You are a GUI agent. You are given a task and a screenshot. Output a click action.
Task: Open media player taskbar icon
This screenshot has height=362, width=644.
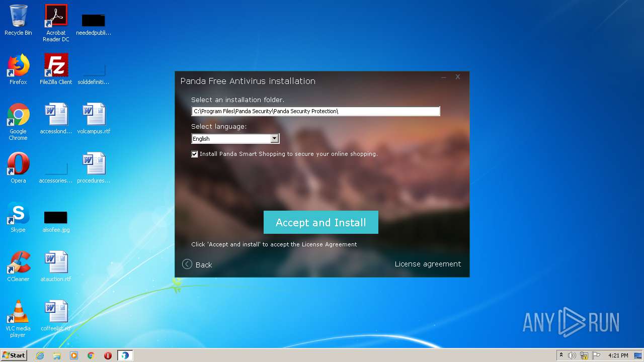coord(74,355)
